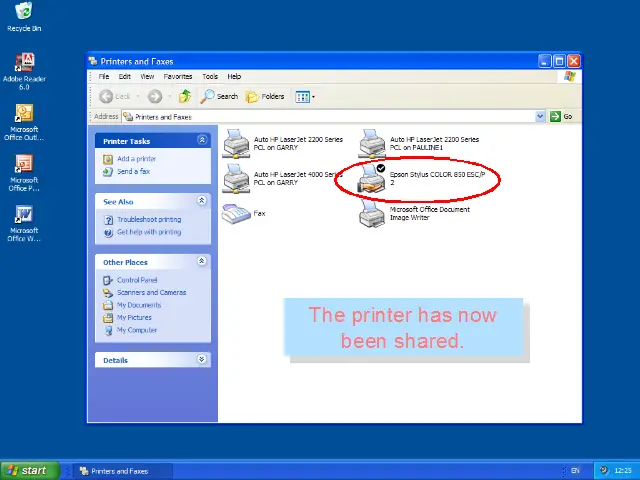
Task: Click the system tray icon beside the clock
Action: point(604,470)
